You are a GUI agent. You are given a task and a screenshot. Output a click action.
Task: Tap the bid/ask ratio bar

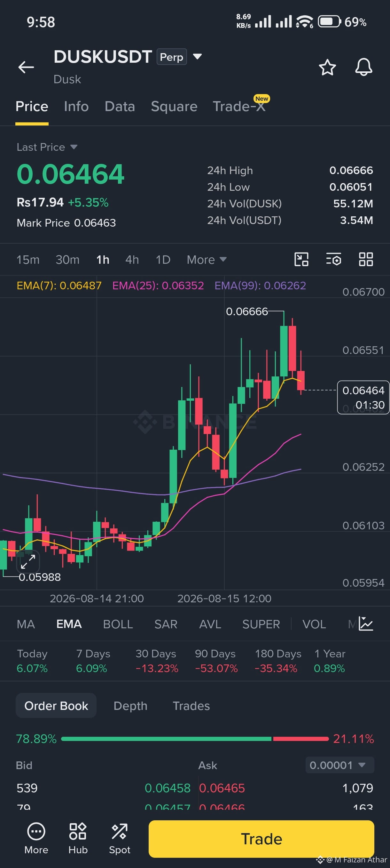(195, 739)
